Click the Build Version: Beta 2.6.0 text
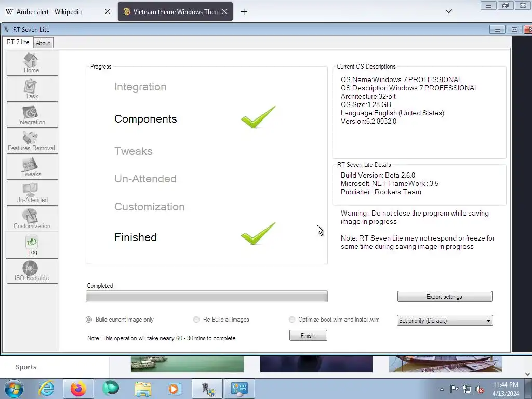 (x=378, y=176)
